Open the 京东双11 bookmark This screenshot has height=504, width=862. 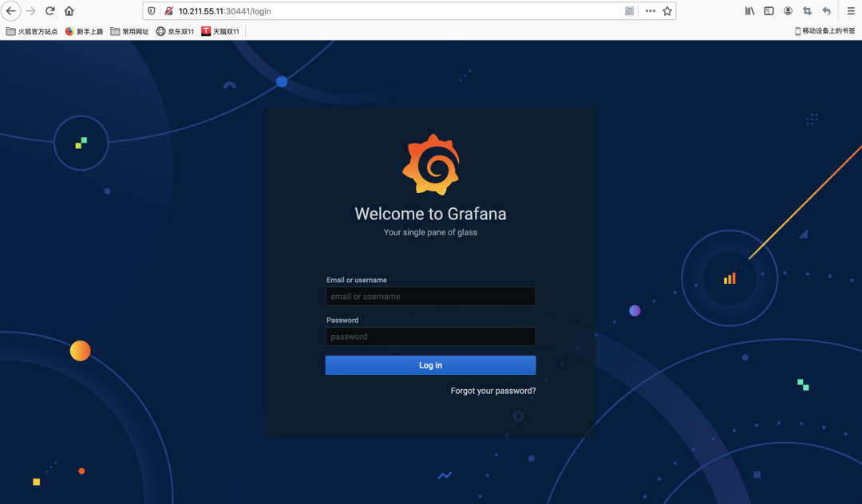175,31
